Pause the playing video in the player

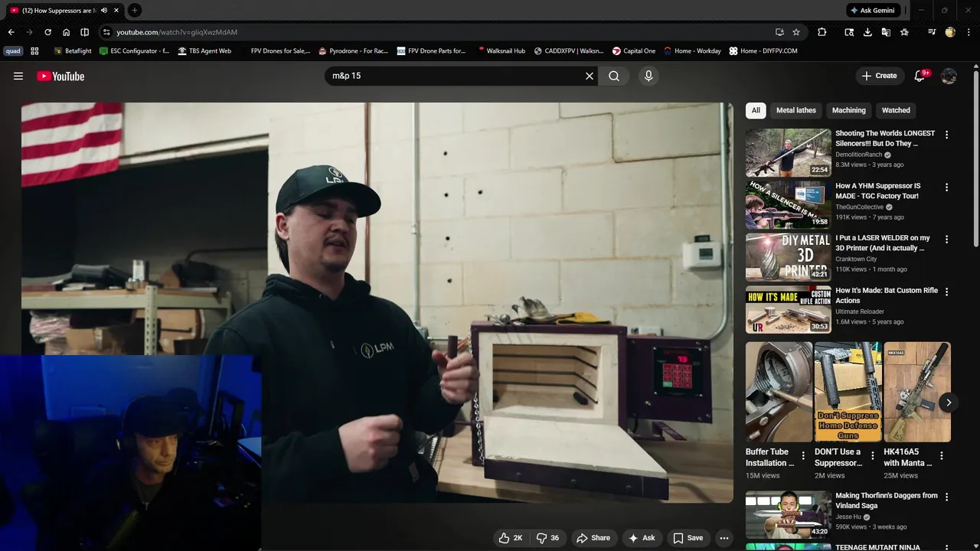point(377,302)
